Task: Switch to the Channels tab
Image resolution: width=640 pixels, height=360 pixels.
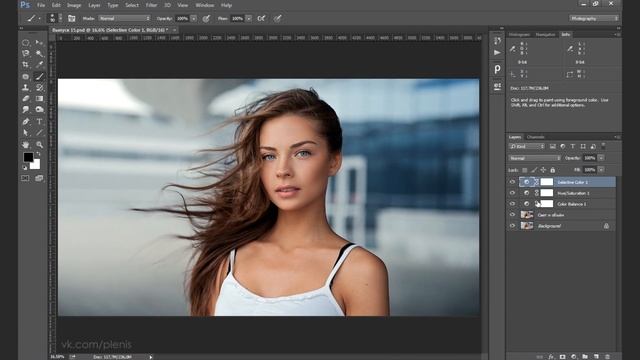Action: (x=536, y=137)
